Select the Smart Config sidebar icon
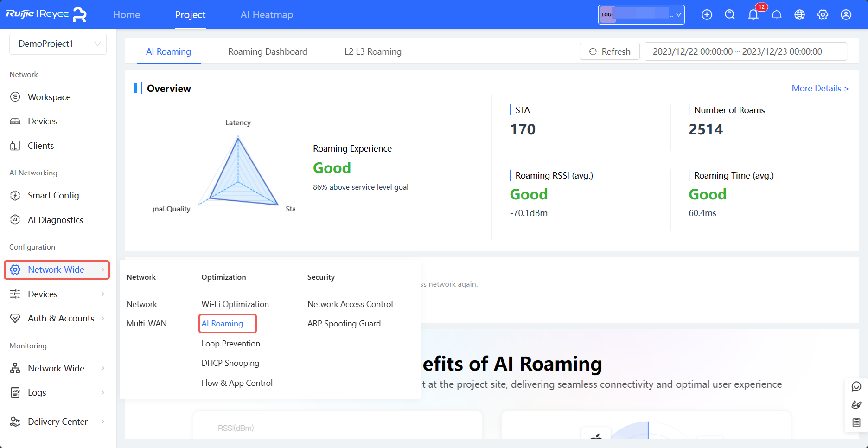Viewport: 868px width, 448px height. (x=15, y=195)
